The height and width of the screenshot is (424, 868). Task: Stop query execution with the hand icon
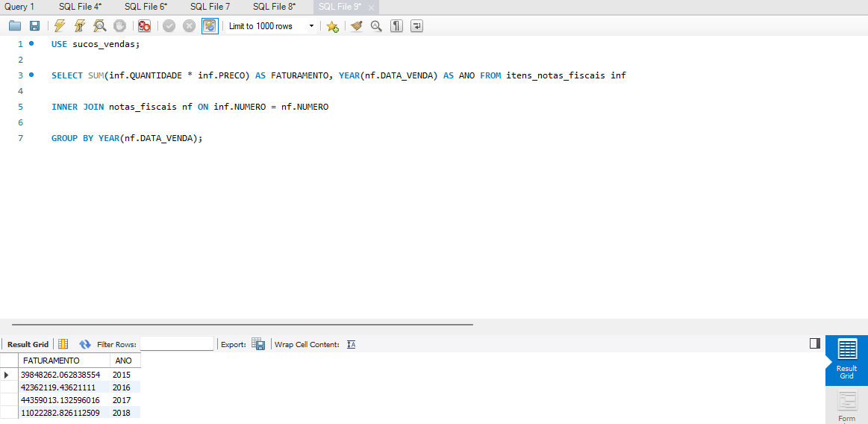pyautogui.click(x=119, y=26)
